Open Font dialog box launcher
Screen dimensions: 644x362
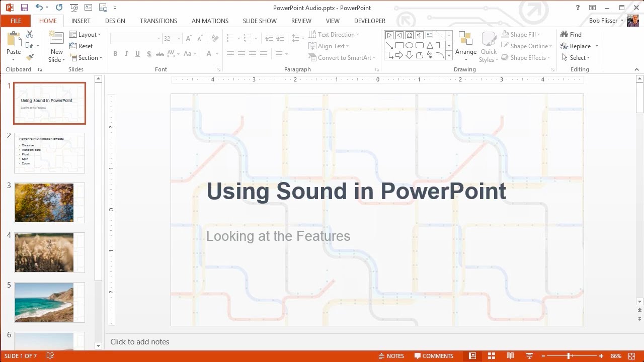(218, 69)
